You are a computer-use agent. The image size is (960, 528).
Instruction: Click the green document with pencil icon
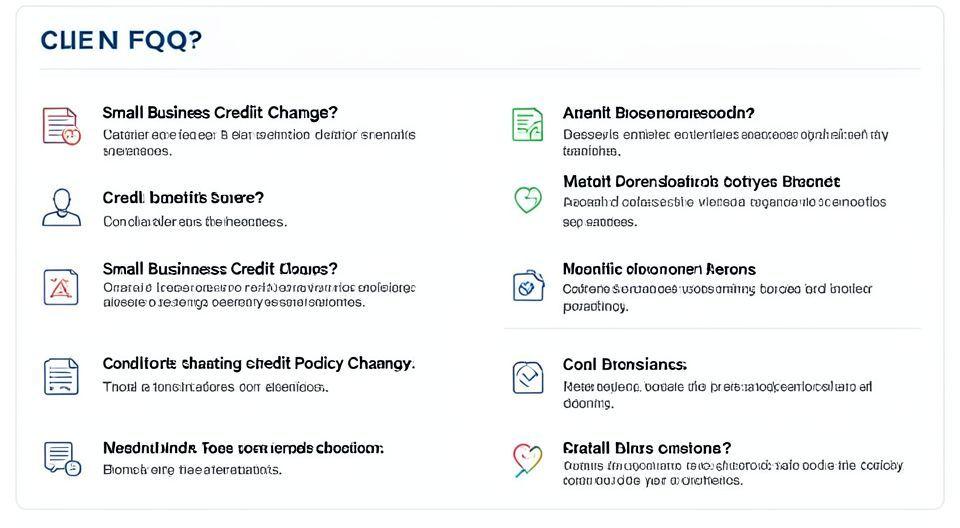pos(527,125)
